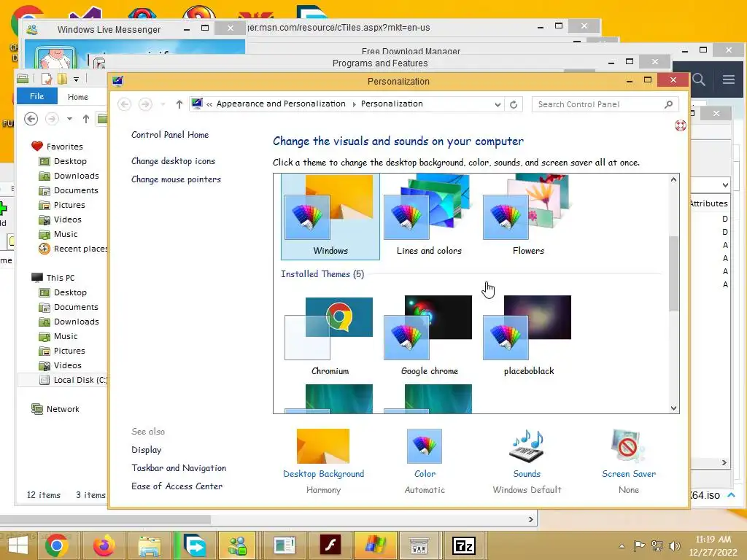Apply the Lines and colors theme
747x560 pixels.
pyautogui.click(x=429, y=217)
